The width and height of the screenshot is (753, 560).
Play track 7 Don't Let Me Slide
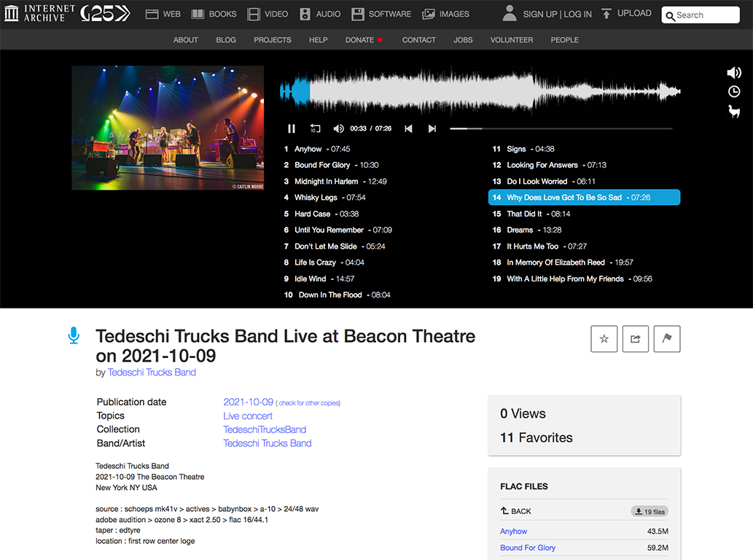[x=335, y=246]
